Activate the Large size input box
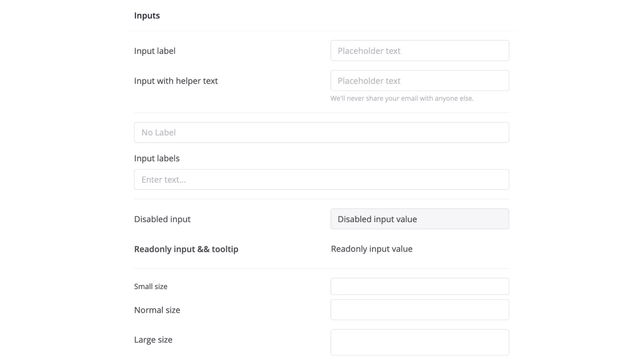This screenshot has height=362, width=644. tap(419, 342)
